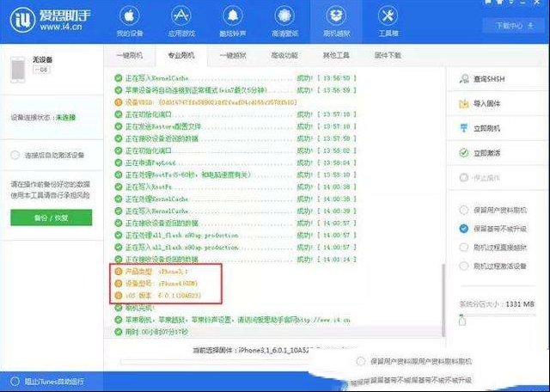The height and width of the screenshot is (392, 550).
Task: Click the log panel vertical scrollbar
Action: 443,300
